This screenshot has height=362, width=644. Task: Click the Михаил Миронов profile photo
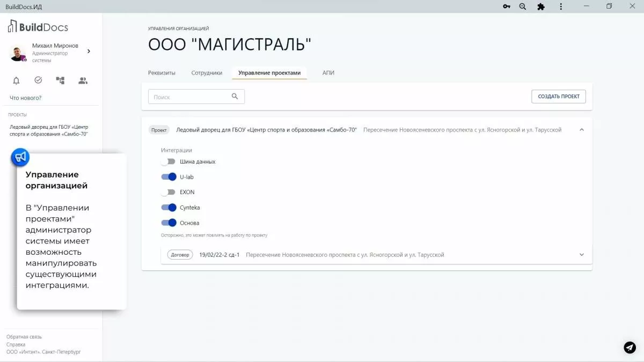point(16,52)
